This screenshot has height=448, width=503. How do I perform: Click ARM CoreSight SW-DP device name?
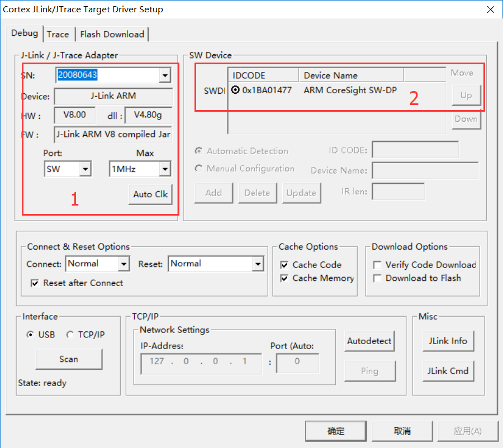pyautogui.click(x=350, y=90)
